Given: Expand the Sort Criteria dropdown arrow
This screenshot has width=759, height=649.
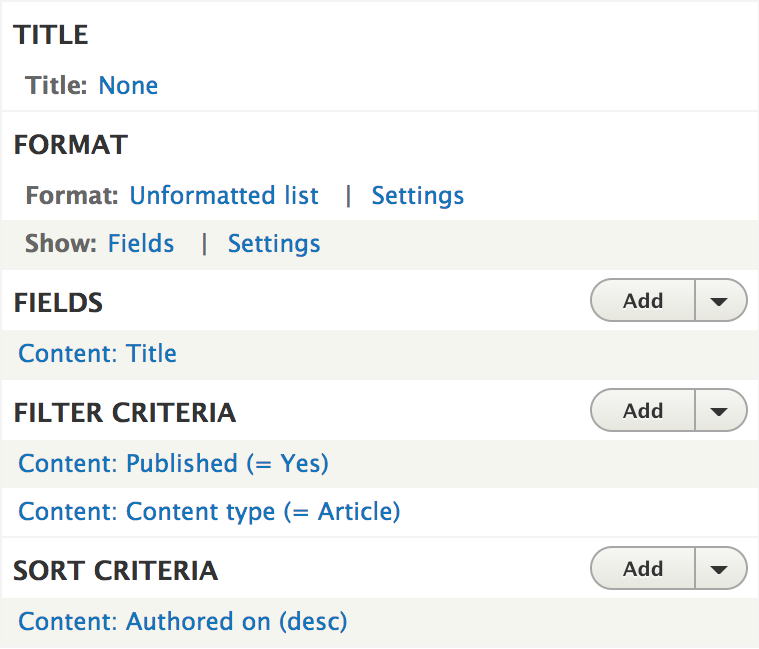Looking at the screenshot, I should (x=720, y=569).
